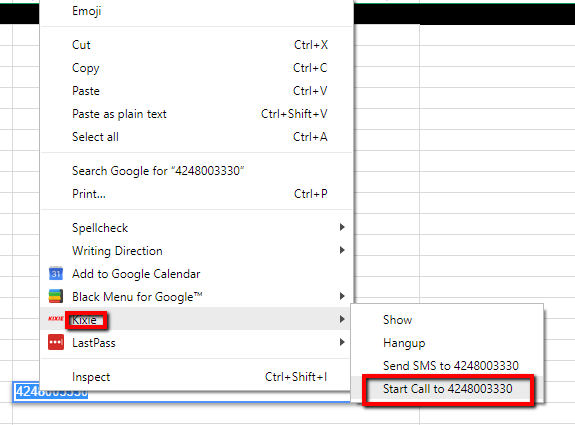Choose Paste as plain text
The image size is (575, 425).
(196, 114)
